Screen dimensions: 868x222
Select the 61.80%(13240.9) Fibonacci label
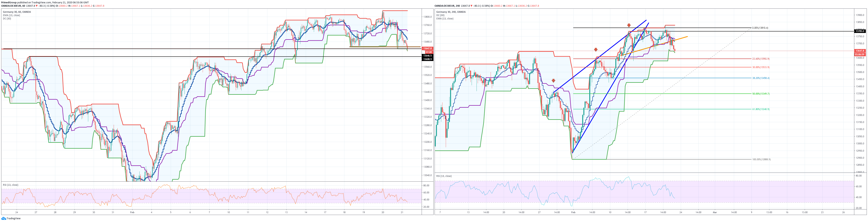(761, 109)
